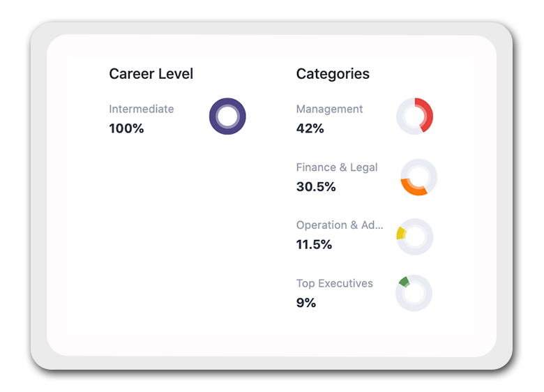Click the 100% value under Intermediate
This screenshot has width=544, height=392.
pos(126,129)
